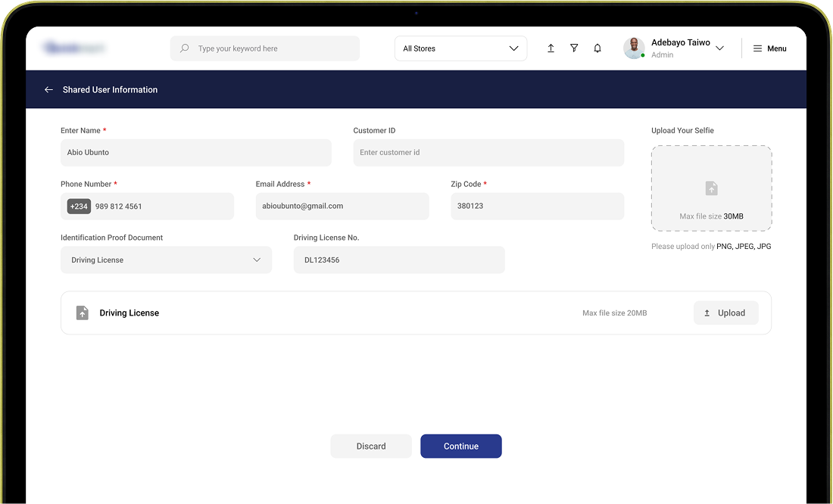
Task: Click the PNG, JPEG, JPG format note
Action: click(x=744, y=247)
